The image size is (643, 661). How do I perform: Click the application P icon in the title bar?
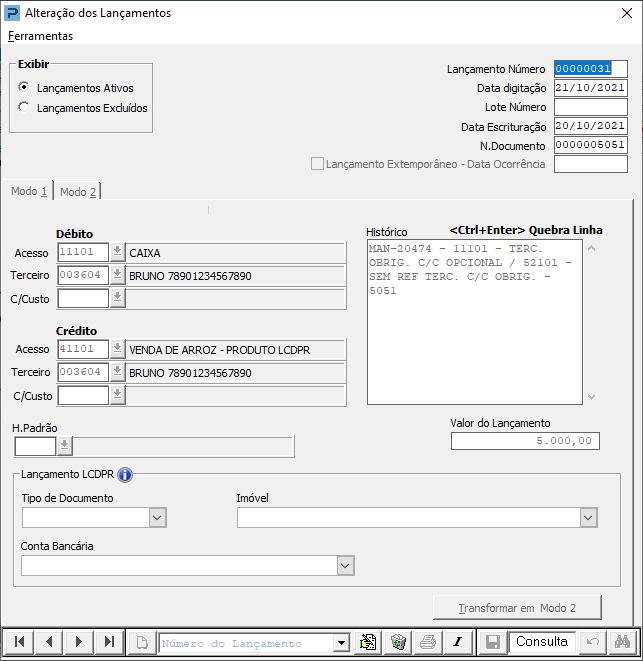[11, 13]
